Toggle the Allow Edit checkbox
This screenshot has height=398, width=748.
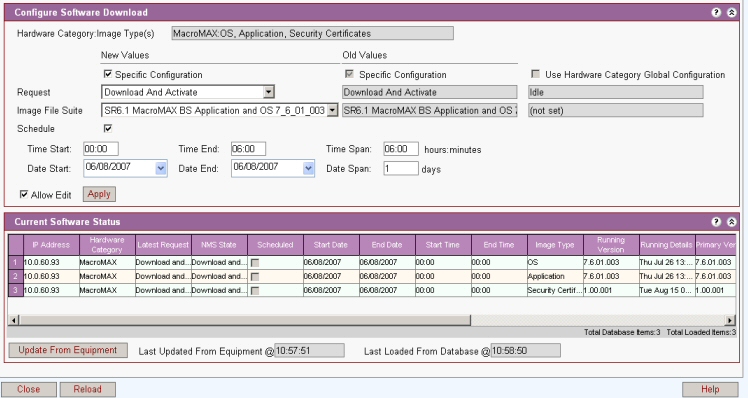24,194
